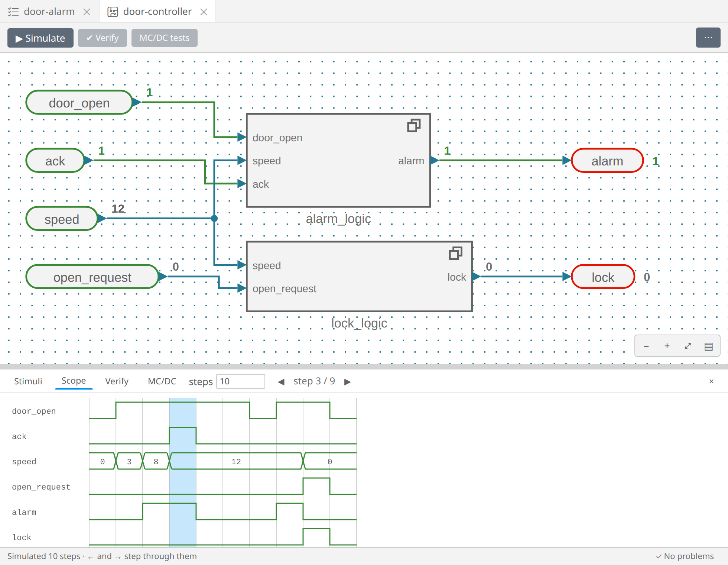
Task: Open the more options ellipsis button
Action: coord(708,38)
